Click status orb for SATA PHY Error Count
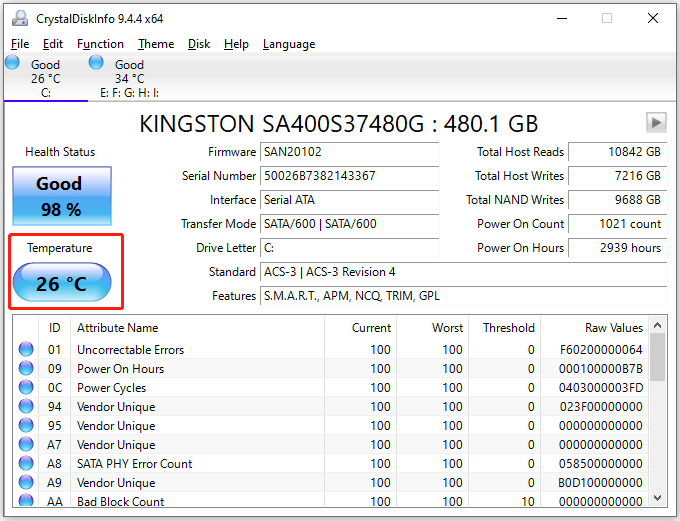The image size is (680, 521). click(x=26, y=463)
